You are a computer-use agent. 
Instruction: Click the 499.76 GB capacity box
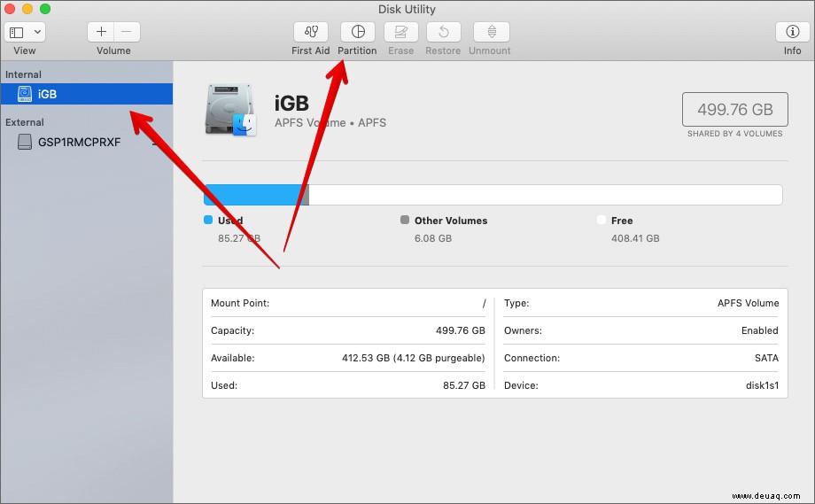point(735,109)
